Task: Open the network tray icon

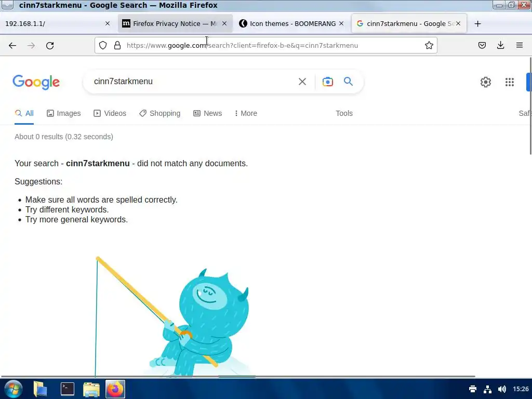Action: (487, 389)
